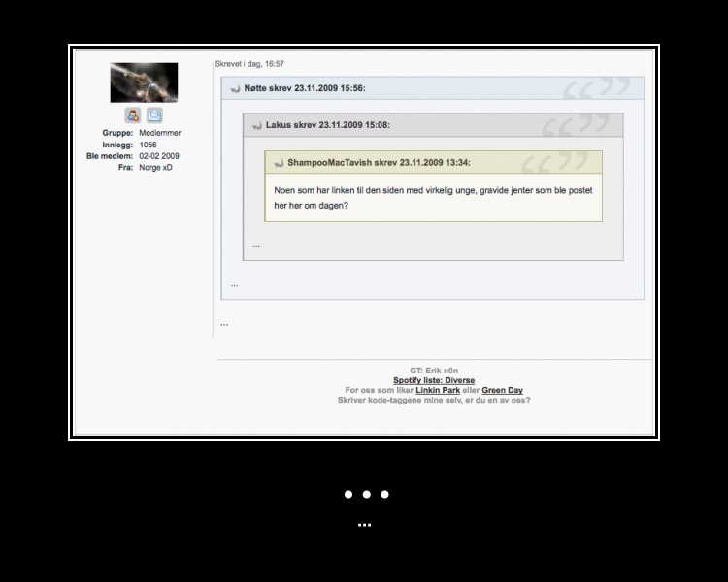Click 'Nøtte skrev 23.11.2009 15:56:' header text
Viewport: 728px width, 582px height.
coord(305,88)
